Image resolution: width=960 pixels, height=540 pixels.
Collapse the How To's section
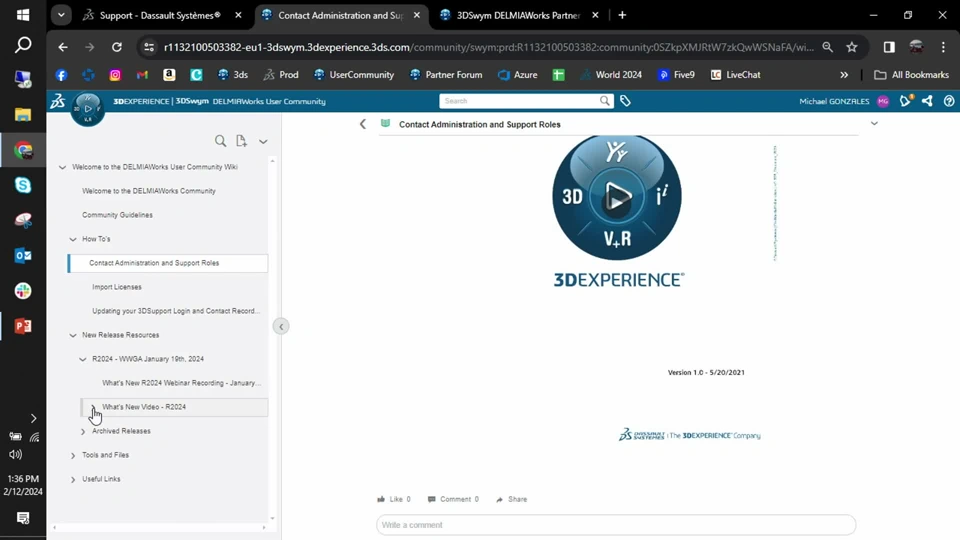point(73,239)
